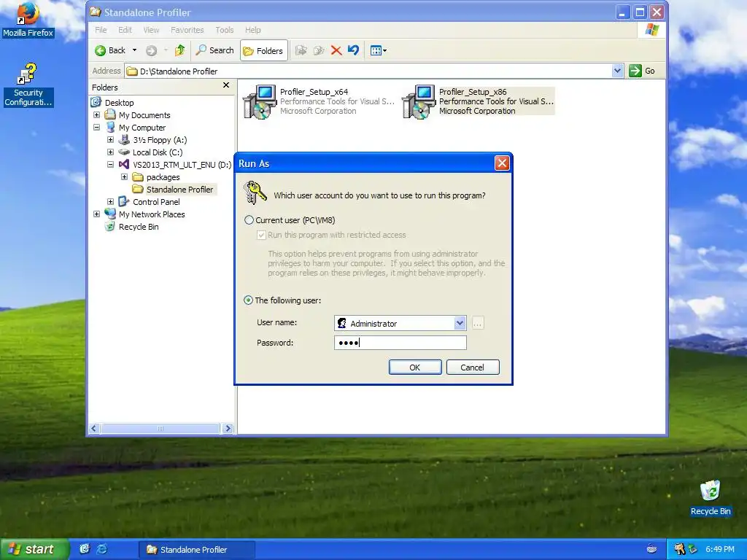Select the packages folder icon
The height and width of the screenshot is (560, 747).
pyautogui.click(x=138, y=176)
